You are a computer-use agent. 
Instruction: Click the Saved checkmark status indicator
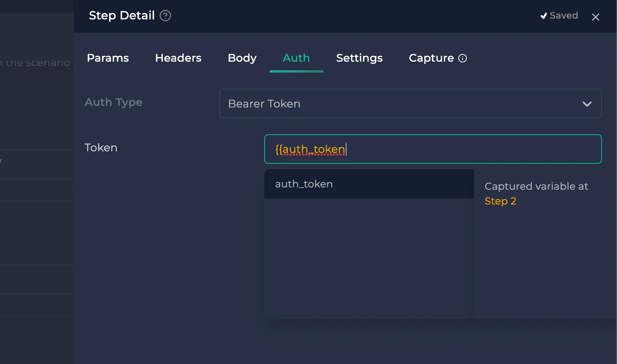pos(559,16)
